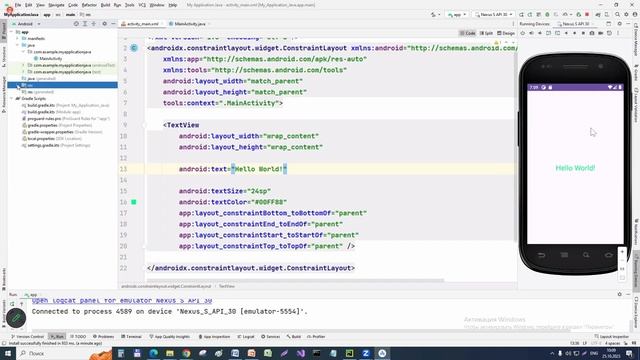Click the class gutter icon on line 2
This screenshot has height=360, width=640.
tap(134, 48)
